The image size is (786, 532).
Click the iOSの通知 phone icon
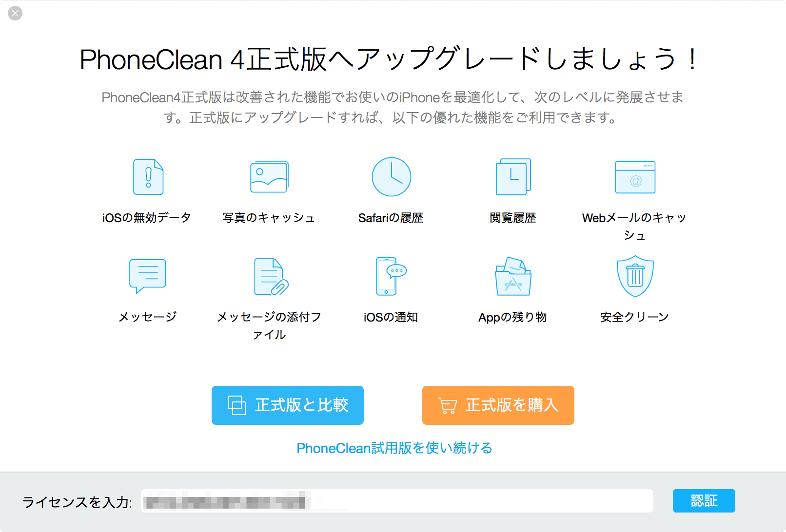[x=391, y=276]
